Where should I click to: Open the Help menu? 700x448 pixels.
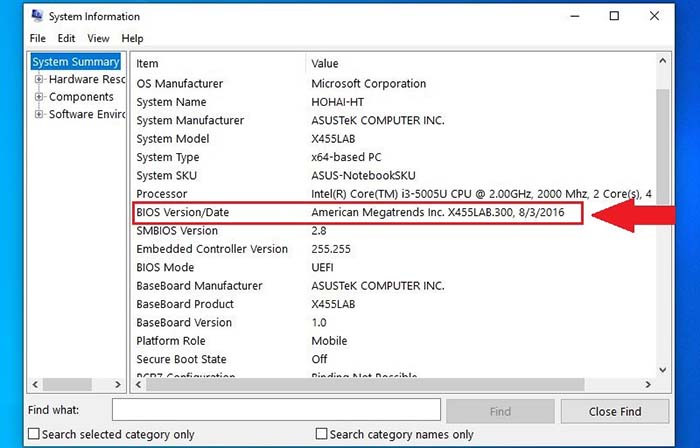click(x=132, y=38)
